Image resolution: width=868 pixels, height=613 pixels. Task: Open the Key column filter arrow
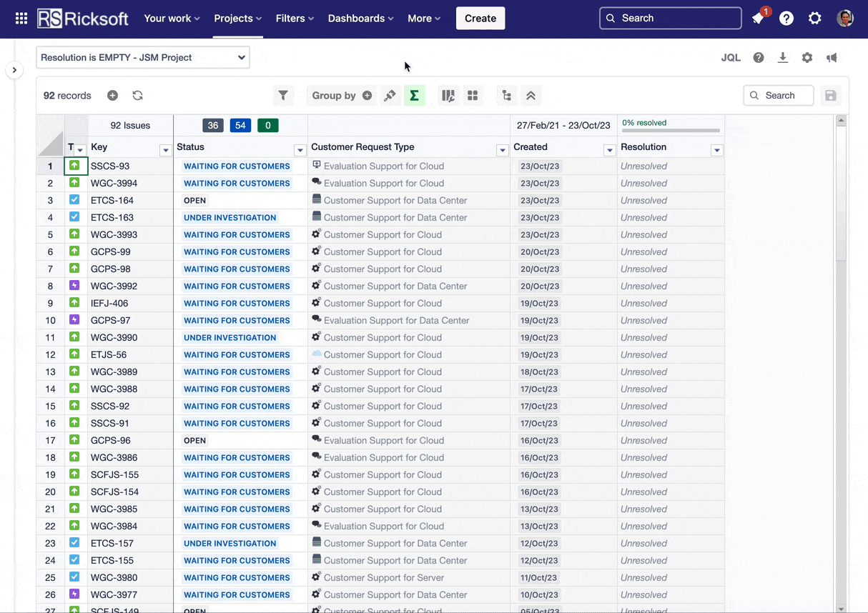coord(165,150)
